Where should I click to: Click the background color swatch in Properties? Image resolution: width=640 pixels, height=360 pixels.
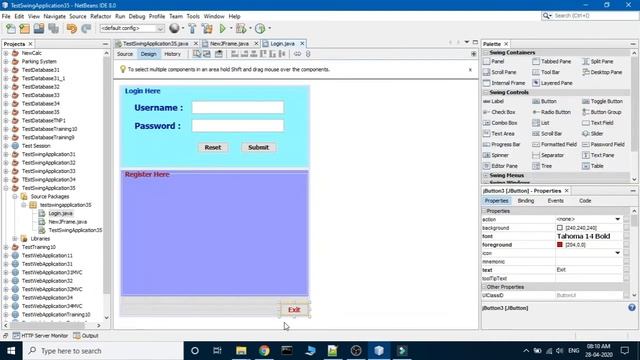(560, 228)
